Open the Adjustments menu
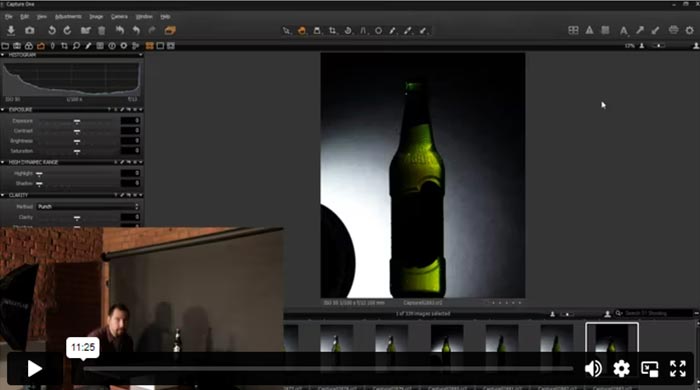This screenshot has height=390, width=700. [68, 17]
